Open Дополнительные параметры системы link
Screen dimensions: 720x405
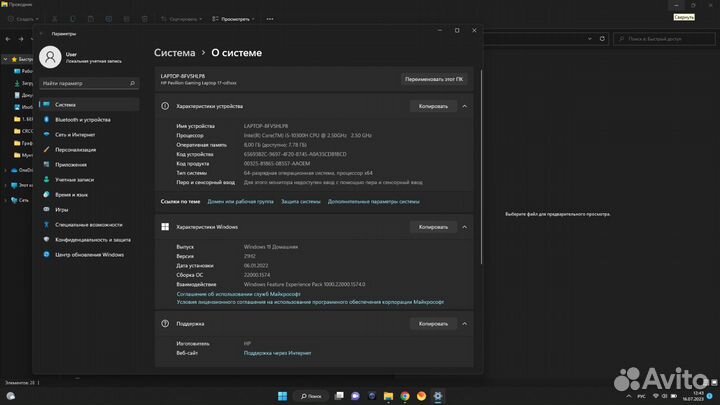click(x=373, y=202)
